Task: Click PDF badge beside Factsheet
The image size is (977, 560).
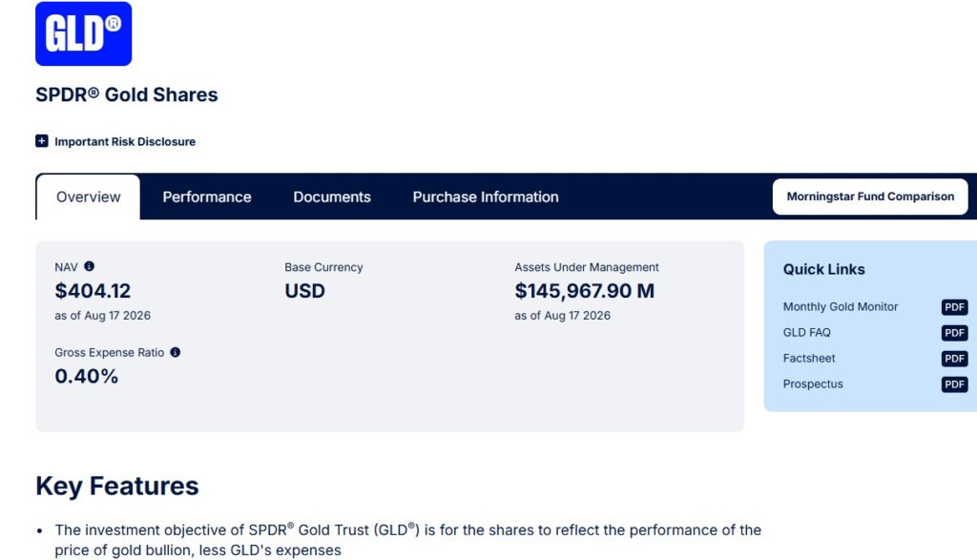Action: 954,359
